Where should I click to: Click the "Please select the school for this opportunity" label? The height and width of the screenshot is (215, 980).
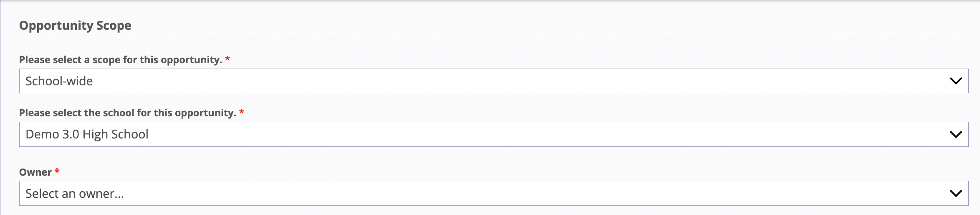coord(127,113)
